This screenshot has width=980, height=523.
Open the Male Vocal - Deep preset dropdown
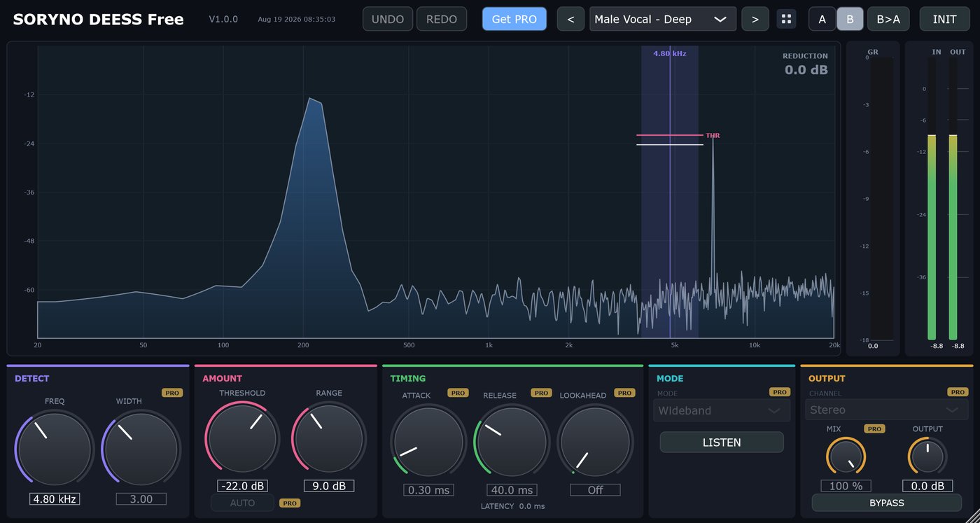[663, 19]
